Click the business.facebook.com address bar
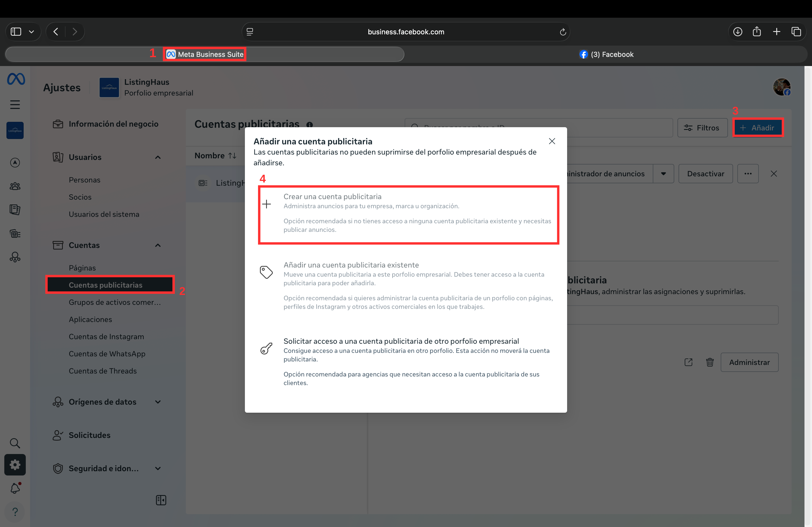812x527 pixels. tap(406, 32)
